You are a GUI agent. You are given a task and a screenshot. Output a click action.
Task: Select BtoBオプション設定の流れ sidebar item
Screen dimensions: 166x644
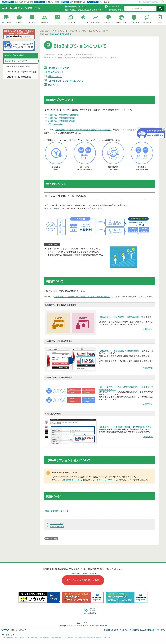21,66
